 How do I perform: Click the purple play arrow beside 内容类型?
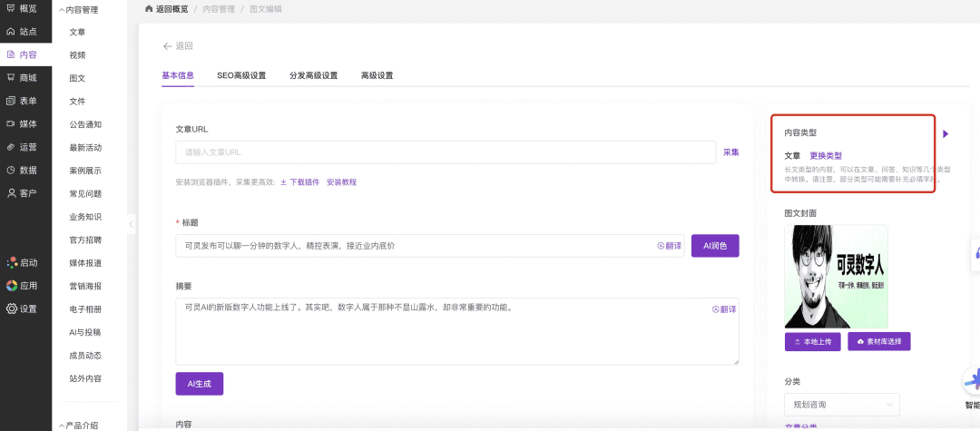(946, 133)
